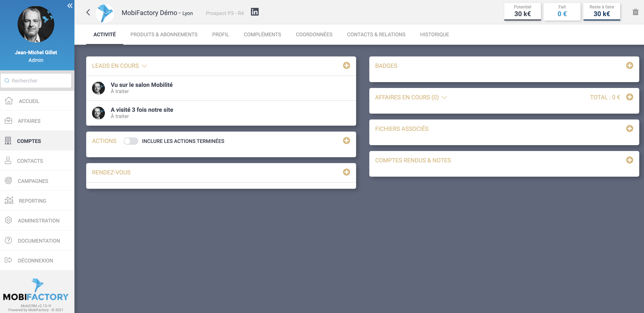Toggle include finished actions switch
The width and height of the screenshot is (644, 313).
pos(131,141)
